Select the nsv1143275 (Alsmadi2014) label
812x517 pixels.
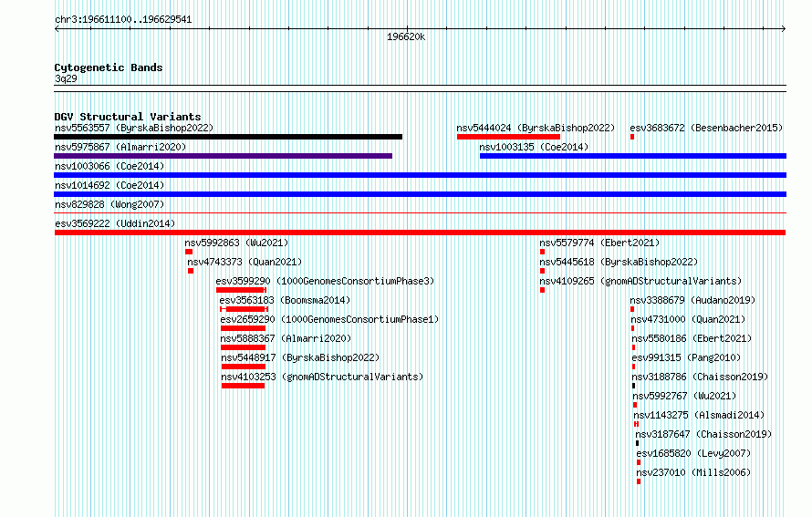pyautogui.click(x=699, y=415)
